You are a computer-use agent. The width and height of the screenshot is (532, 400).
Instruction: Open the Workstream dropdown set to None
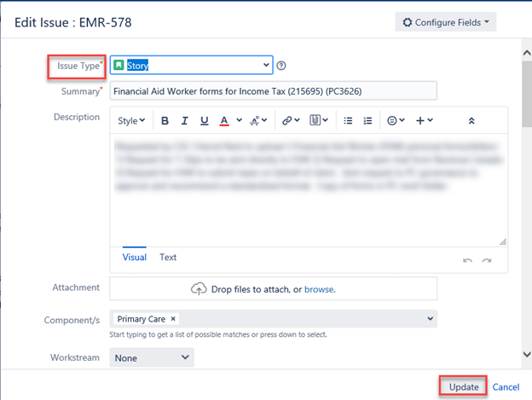[152, 357]
